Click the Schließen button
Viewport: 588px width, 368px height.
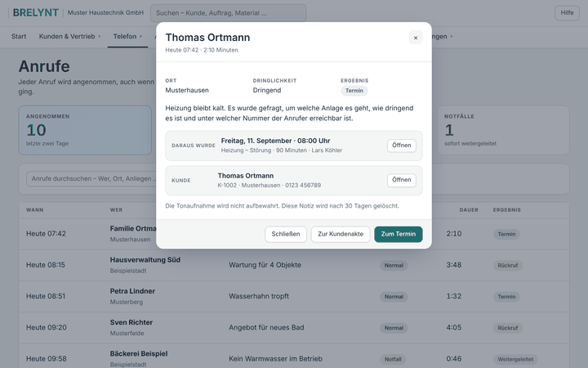(x=286, y=234)
